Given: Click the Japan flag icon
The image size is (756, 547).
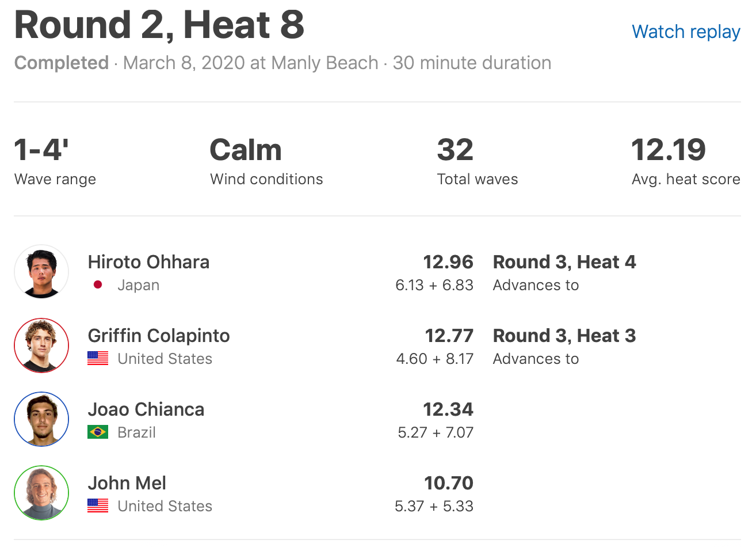Looking at the screenshot, I should pos(98,284).
